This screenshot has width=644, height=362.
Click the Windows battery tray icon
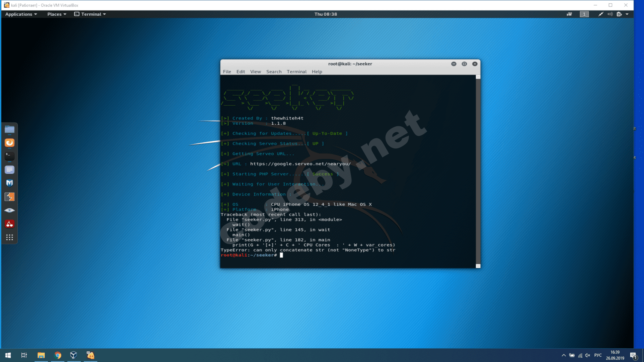coord(572,355)
